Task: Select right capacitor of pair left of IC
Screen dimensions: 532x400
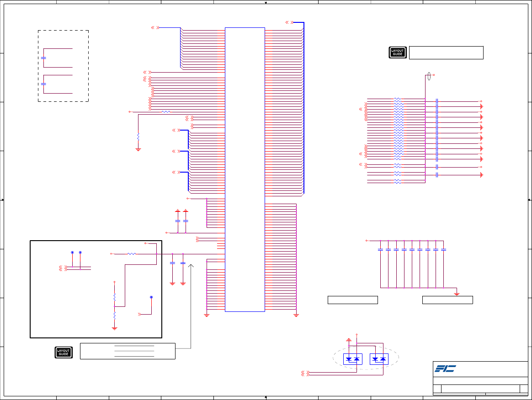Action: click(x=186, y=221)
